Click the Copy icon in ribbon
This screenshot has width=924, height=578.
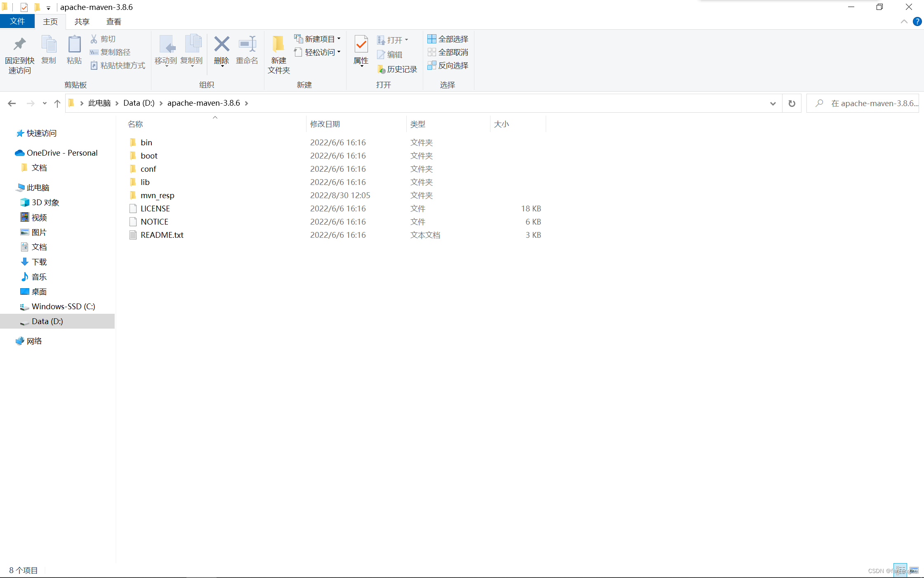(x=49, y=44)
